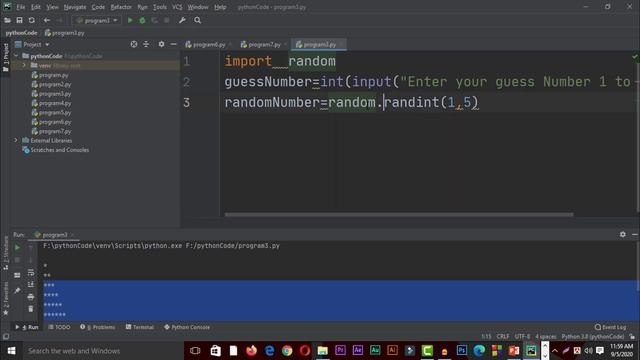Open Python 3.8 interpreter selector
The width and height of the screenshot is (640, 360).
593,337
